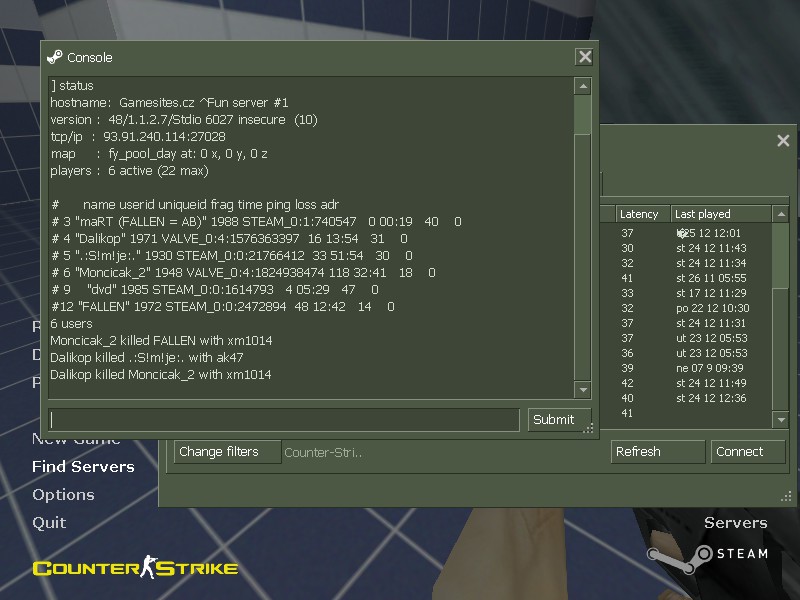The image size is (800, 600).
Task: Sort servers by Last played column
Action: pos(721,214)
